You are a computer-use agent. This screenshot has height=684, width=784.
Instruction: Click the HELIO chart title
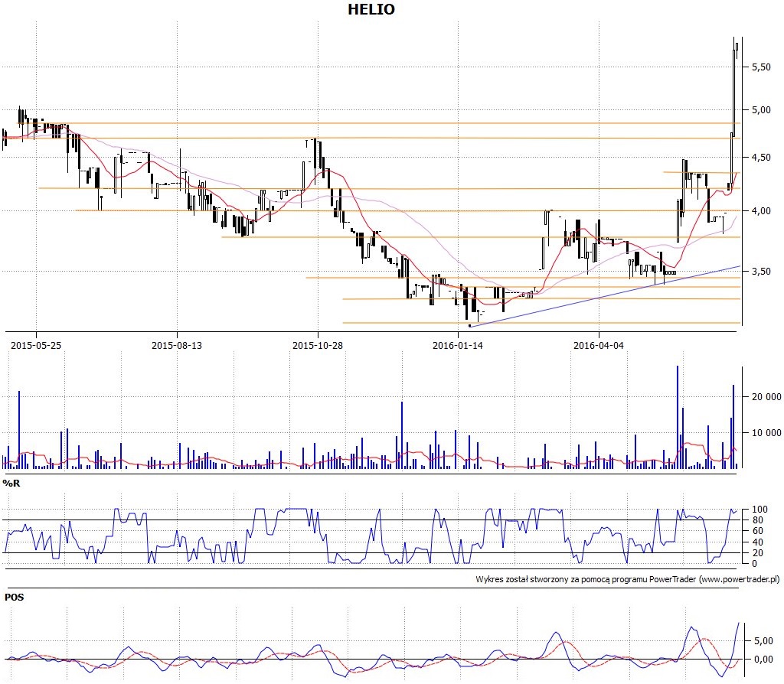[371, 9]
